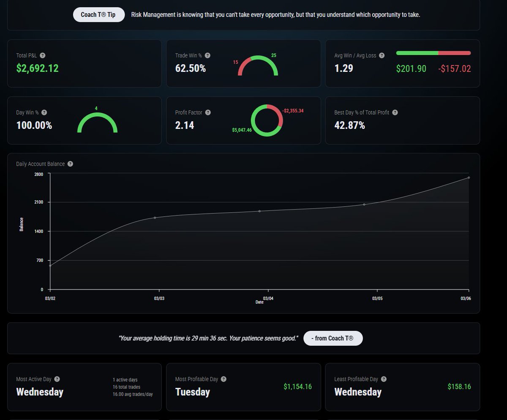The image size is (507, 420).
Task: Click the most profitable day amount $1,154.16
Action: tap(298, 387)
